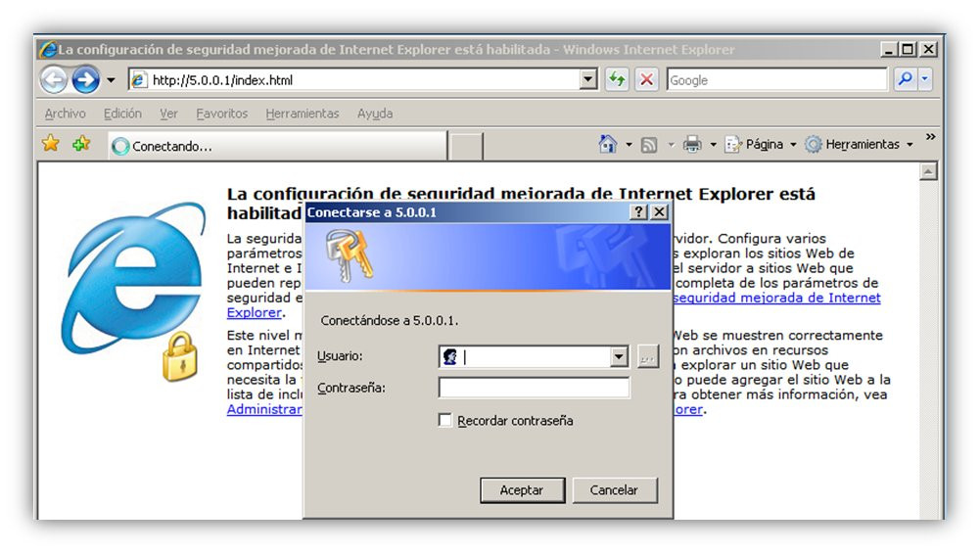This screenshot has width=980, height=553.
Task: Click the browser Back arrow button
Action: coord(54,80)
